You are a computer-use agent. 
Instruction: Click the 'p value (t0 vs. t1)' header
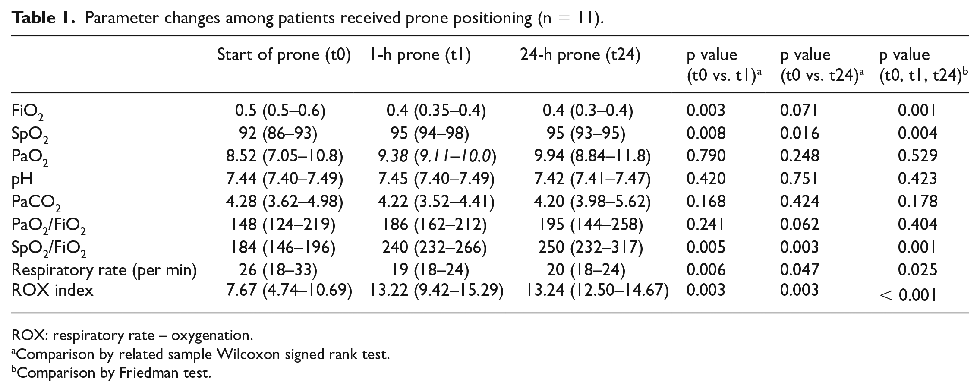(x=724, y=66)
